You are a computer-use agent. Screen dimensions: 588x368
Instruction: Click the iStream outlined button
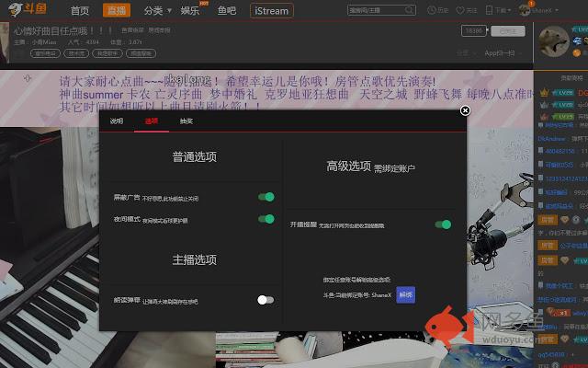[x=272, y=11]
